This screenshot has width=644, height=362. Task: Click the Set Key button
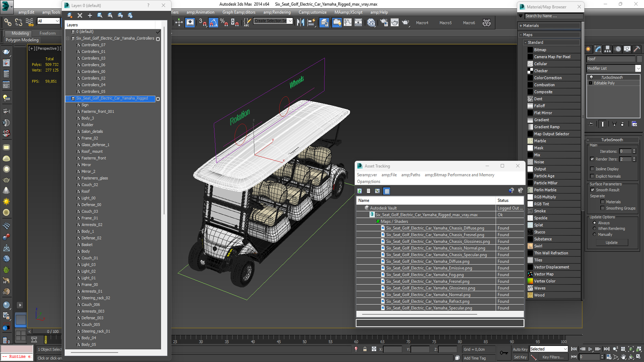pos(520,357)
